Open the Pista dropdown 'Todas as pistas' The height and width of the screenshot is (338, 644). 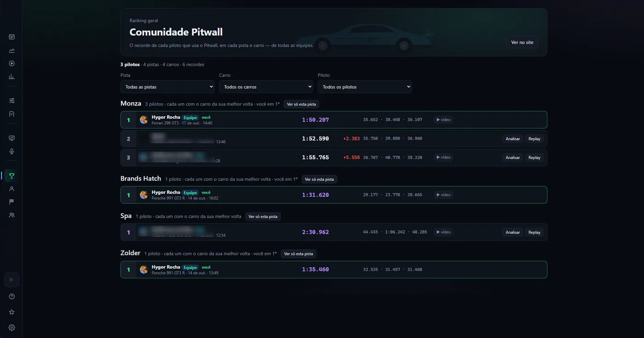click(167, 87)
